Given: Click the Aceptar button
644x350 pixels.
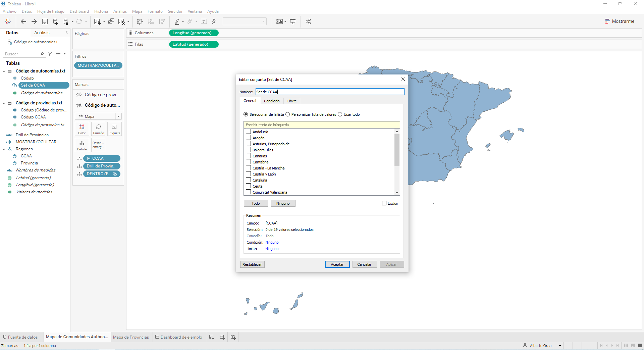Looking at the screenshot, I should tap(337, 264).
